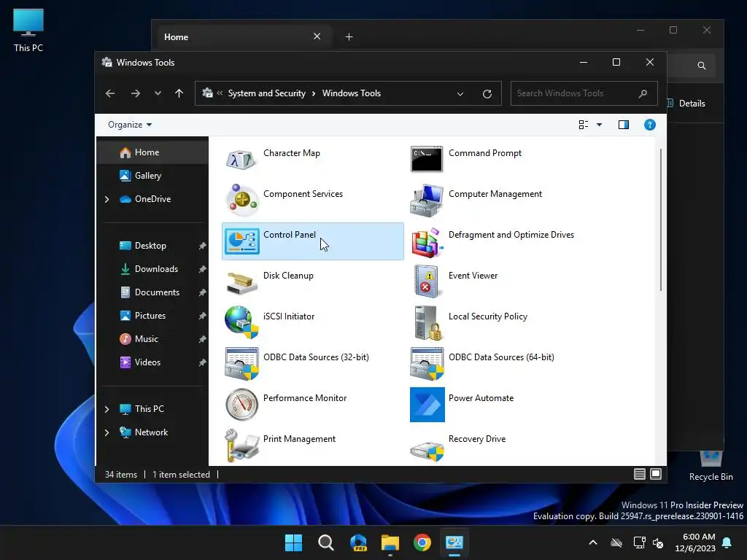Viewport: 747px width, 560px height.
Task: Select the Local Security Policy icon
Action: [x=427, y=323]
